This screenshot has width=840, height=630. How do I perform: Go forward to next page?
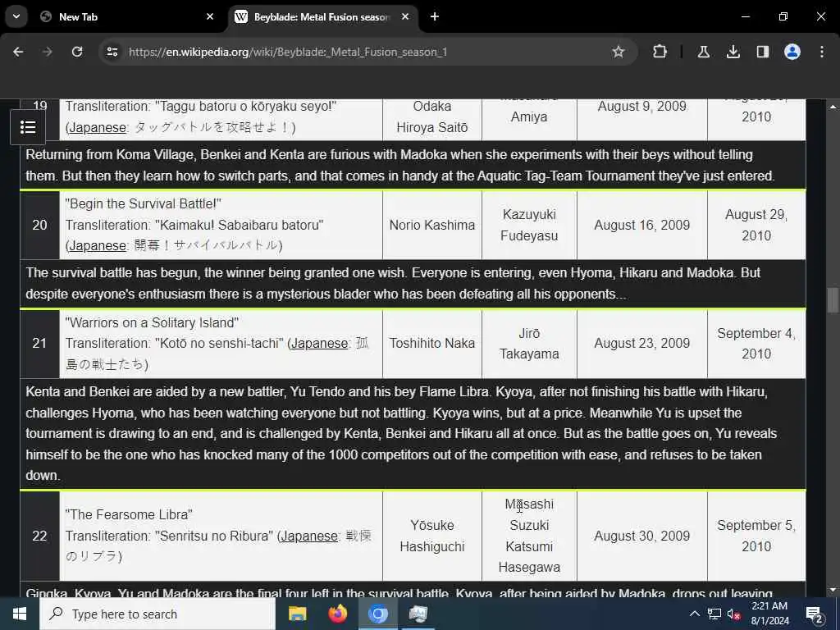point(48,52)
